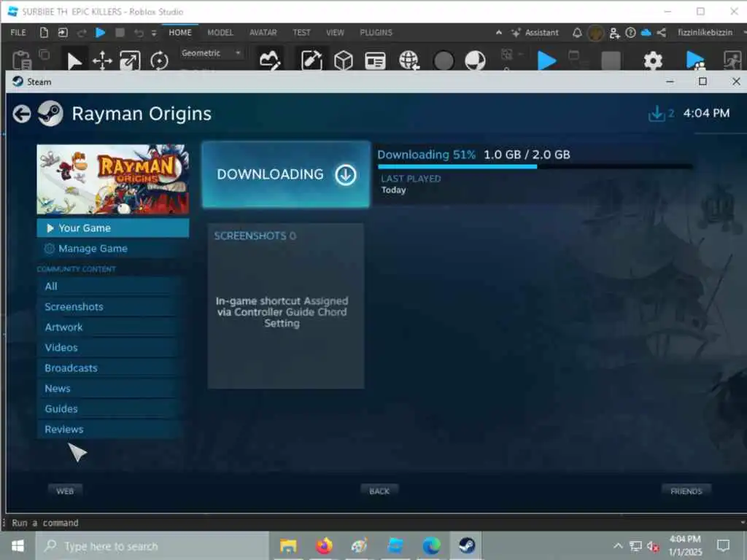Expand the quick access toolbar dropdown arrow

pos(153,33)
